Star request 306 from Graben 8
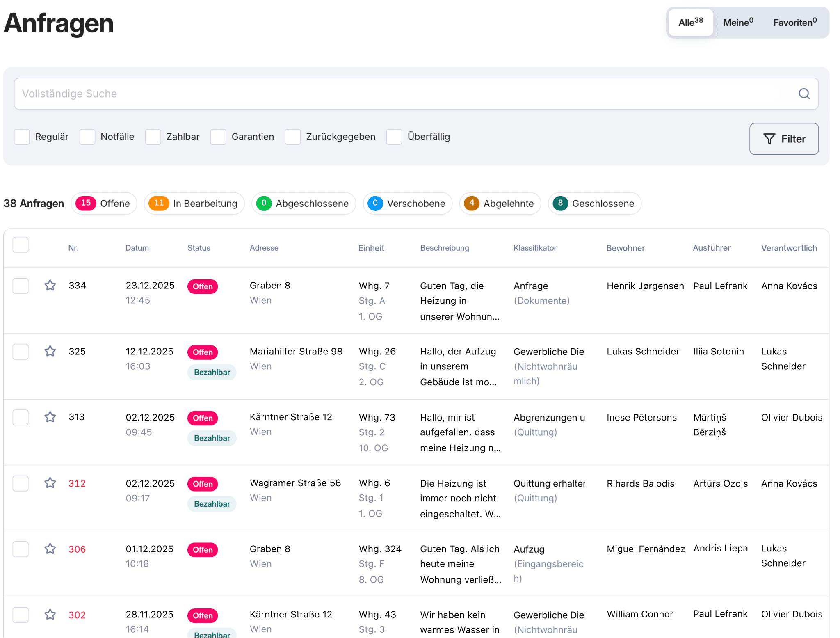 (50, 549)
